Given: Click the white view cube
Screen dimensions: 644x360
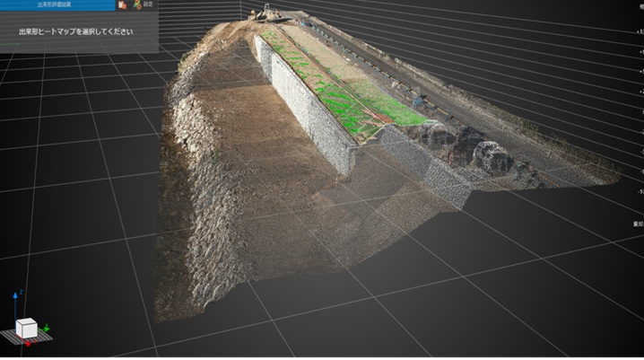Looking at the screenshot, I should tap(27, 329).
